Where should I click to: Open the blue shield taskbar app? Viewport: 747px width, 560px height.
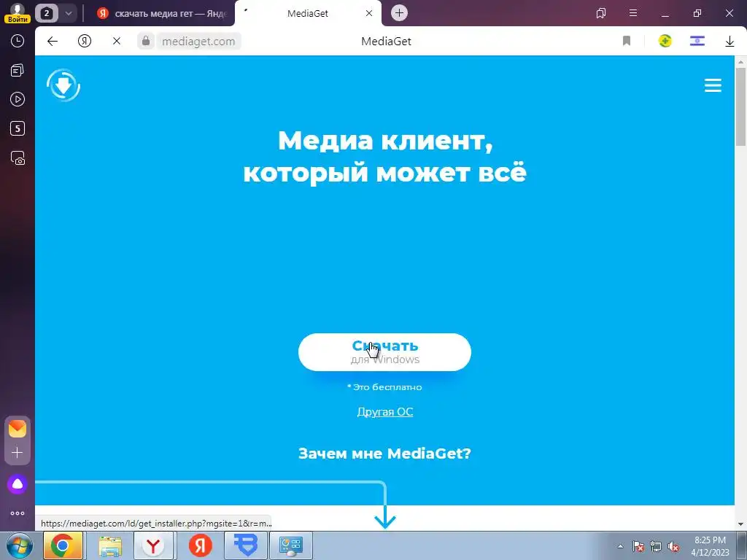coord(247,545)
